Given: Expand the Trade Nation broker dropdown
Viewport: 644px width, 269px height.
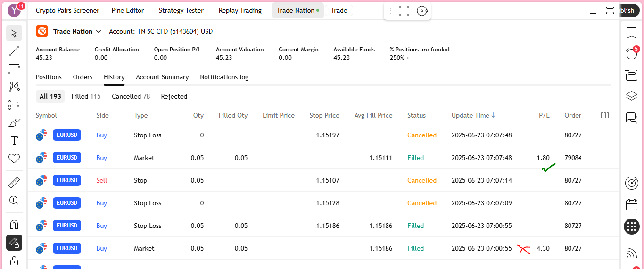Looking at the screenshot, I should 99,31.
